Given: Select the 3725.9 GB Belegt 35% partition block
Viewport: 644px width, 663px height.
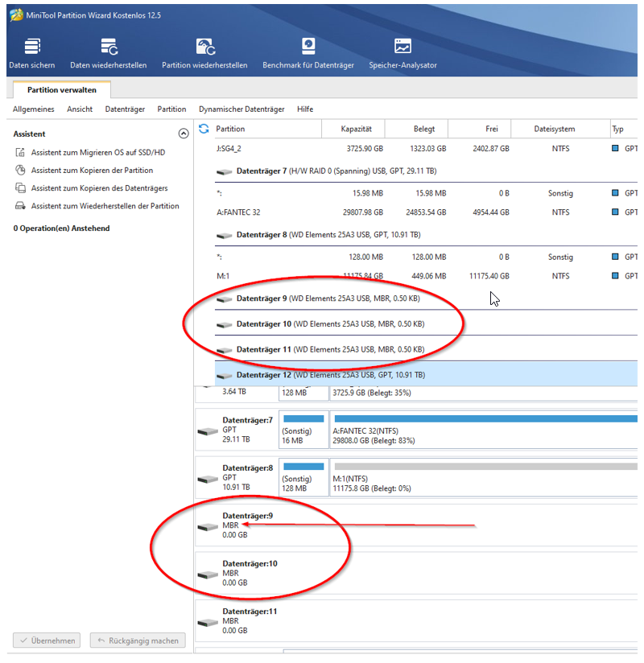Looking at the screenshot, I should [x=484, y=393].
